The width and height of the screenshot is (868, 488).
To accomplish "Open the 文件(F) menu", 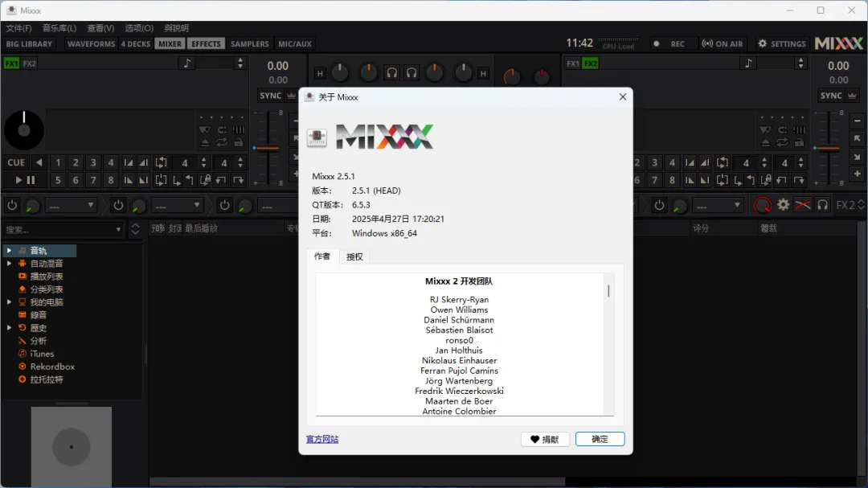I will click(x=18, y=28).
